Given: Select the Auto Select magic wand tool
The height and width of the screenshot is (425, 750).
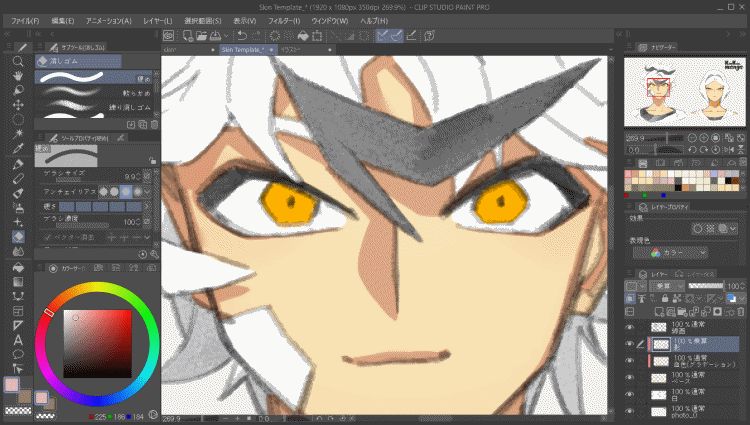Looking at the screenshot, I should point(18,134).
